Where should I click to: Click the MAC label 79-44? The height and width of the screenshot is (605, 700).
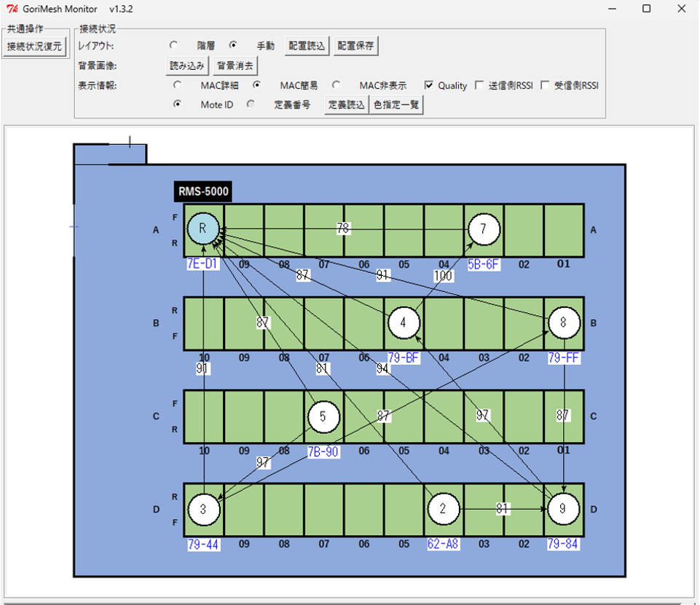point(203,545)
